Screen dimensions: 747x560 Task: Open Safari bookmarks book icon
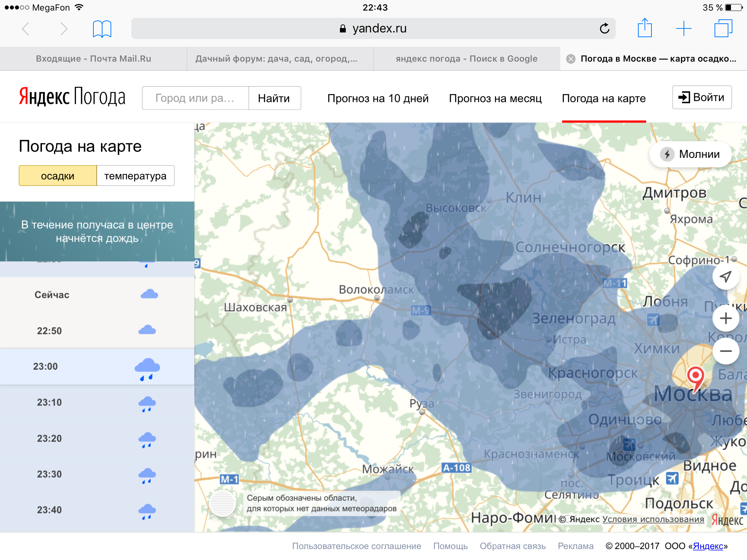pos(102,29)
